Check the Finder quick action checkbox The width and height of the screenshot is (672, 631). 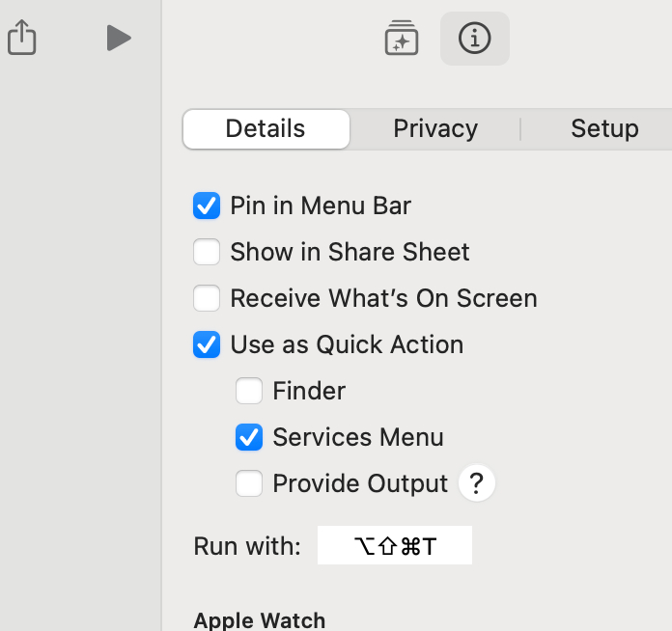tap(249, 391)
